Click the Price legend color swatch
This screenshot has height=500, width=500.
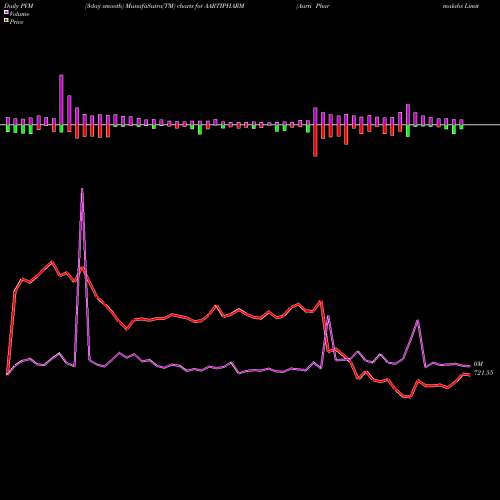click(x=6, y=21)
